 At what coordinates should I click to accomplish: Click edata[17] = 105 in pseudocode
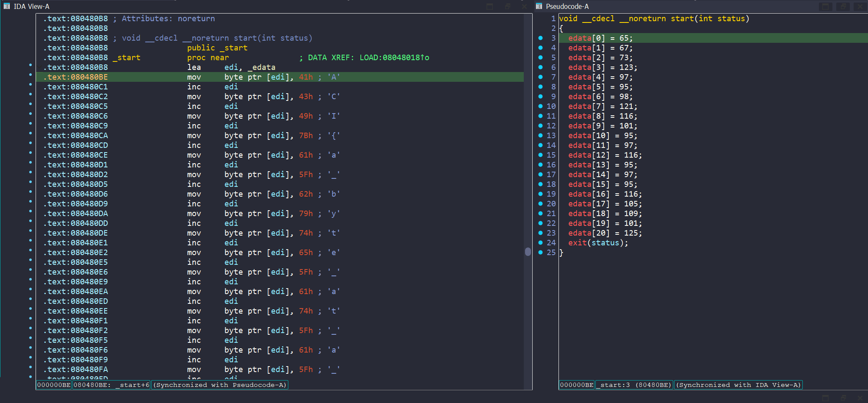tap(605, 204)
